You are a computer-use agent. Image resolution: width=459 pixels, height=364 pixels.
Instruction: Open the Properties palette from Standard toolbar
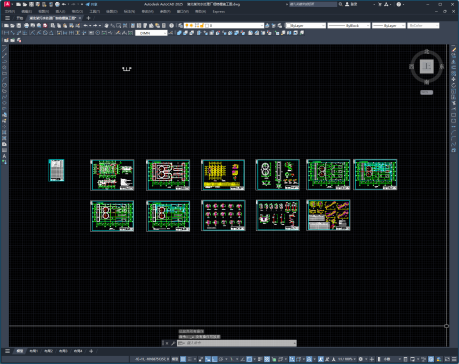(133, 26)
